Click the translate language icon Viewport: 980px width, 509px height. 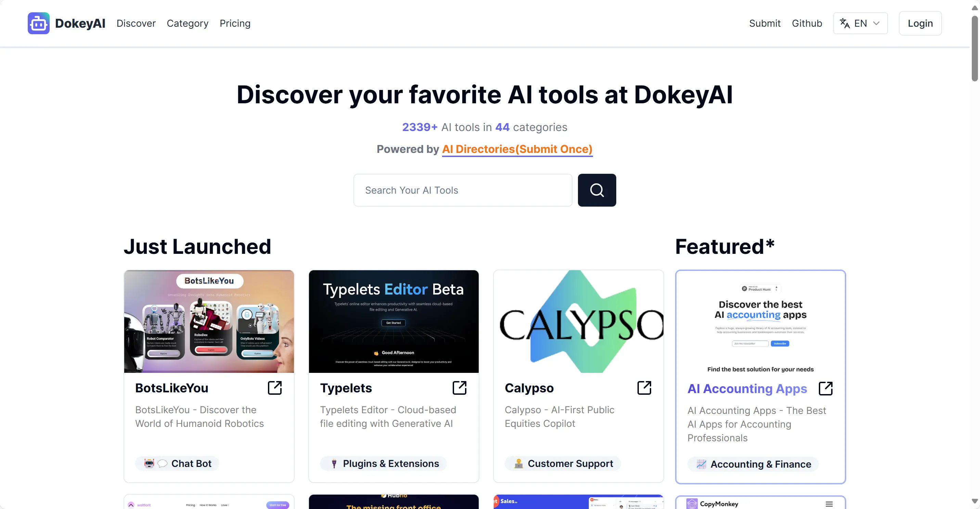[x=844, y=23]
